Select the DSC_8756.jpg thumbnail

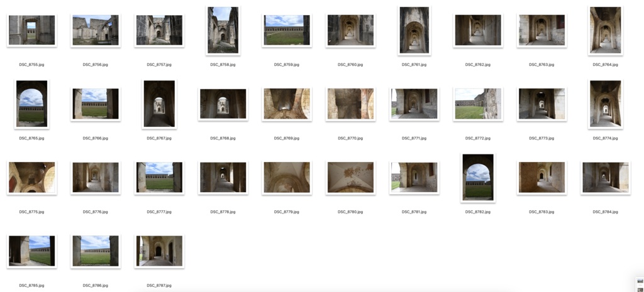click(x=96, y=30)
